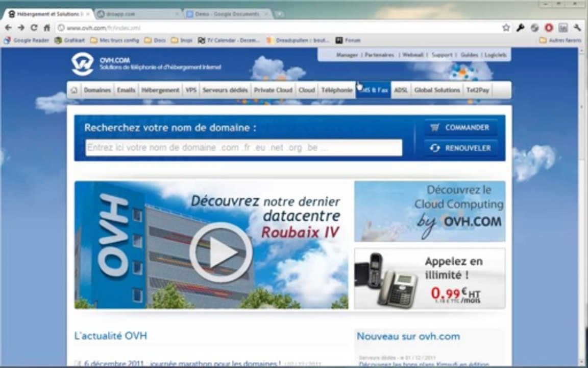588x368 pixels.
Task: Open the 6 décembre 2011 journée marathon news
Action: pyautogui.click(x=183, y=363)
